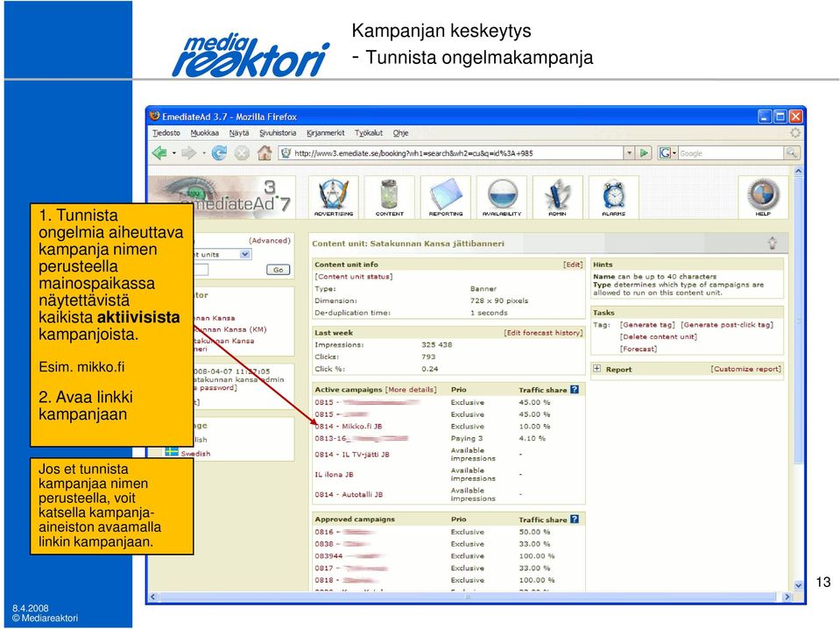Click the Traffic share help icon in Approved campaigns
Viewport: 840px width, 629px height.
pyautogui.click(x=575, y=519)
